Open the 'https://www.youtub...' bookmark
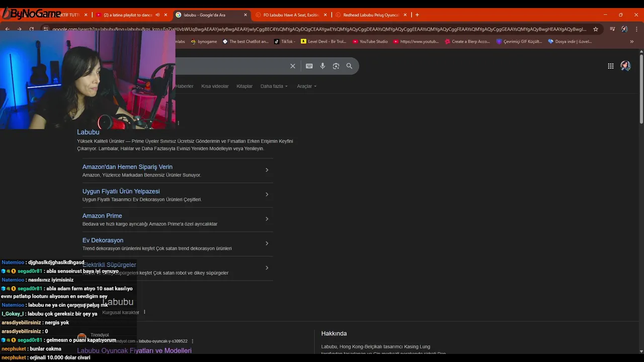Screen dimensions: 644x362 click(x=416, y=42)
